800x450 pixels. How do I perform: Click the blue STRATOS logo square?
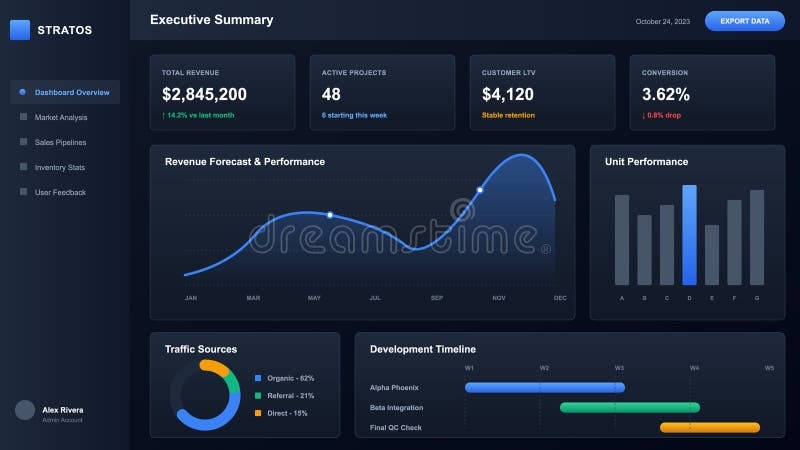pyautogui.click(x=20, y=30)
